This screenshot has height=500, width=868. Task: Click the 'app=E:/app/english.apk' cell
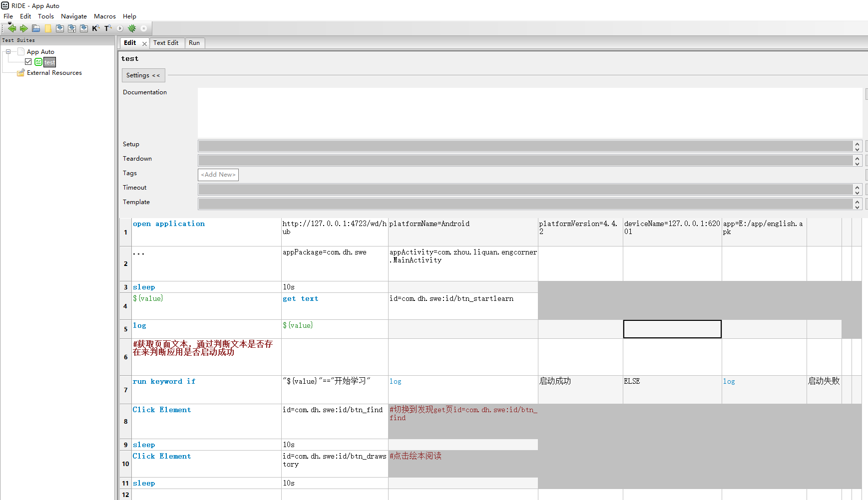(x=764, y=232)
